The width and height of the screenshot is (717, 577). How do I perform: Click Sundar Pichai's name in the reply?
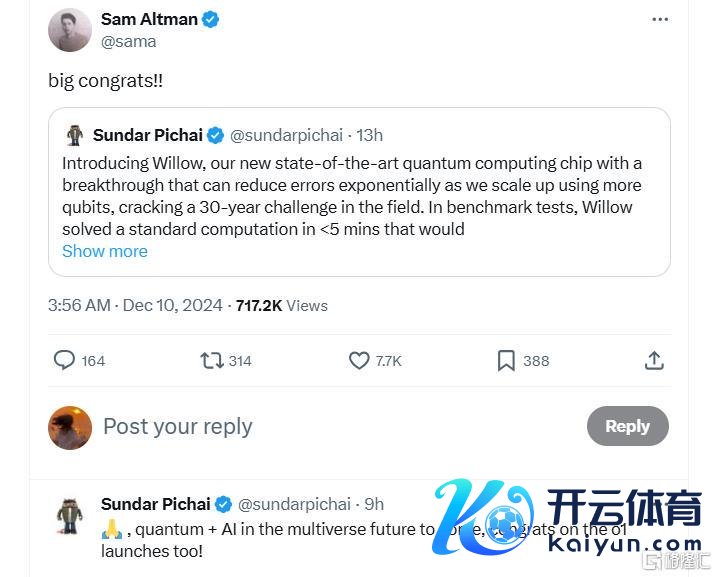tap(155, 504)
